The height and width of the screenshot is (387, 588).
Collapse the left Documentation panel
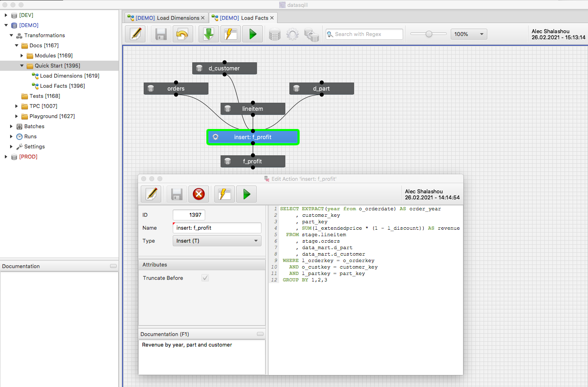tap(113, 266)
